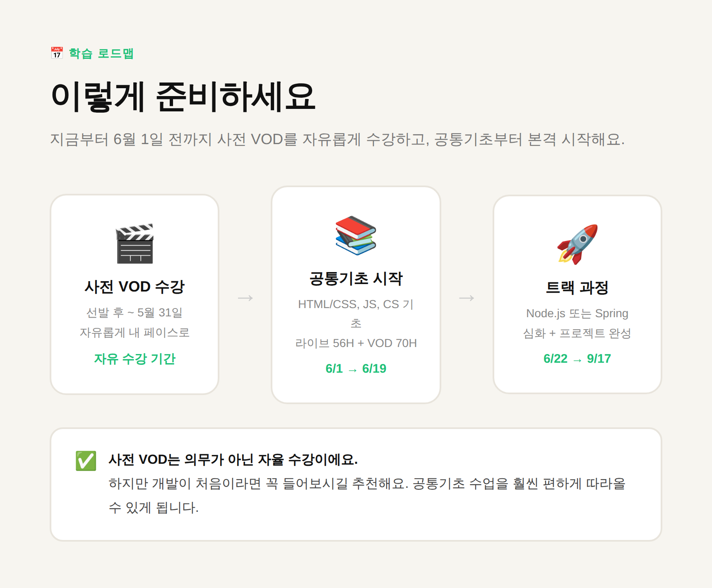
Task: Click the green 자유 수강 기간 label
Action: coord(135,359)
